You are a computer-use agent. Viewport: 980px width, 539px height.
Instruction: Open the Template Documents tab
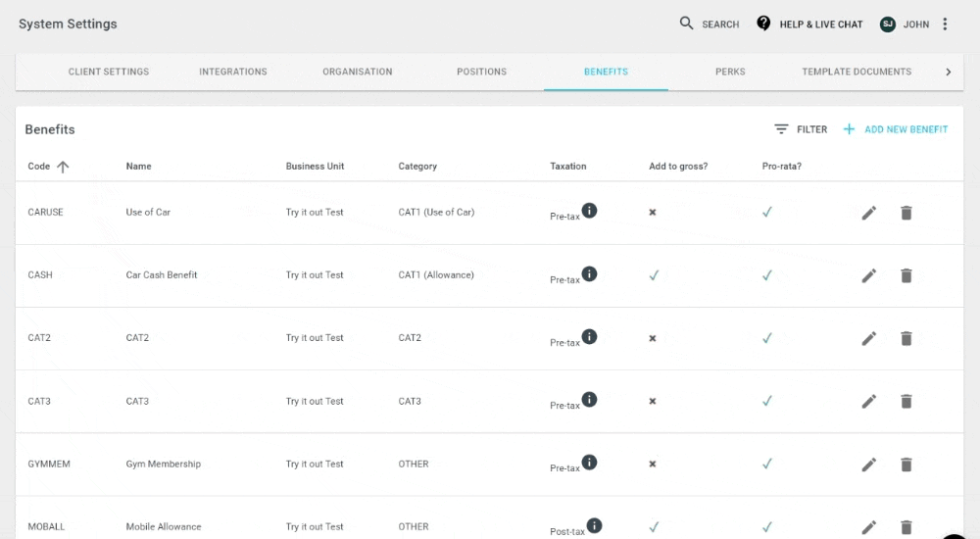click(x=857, y=72)
